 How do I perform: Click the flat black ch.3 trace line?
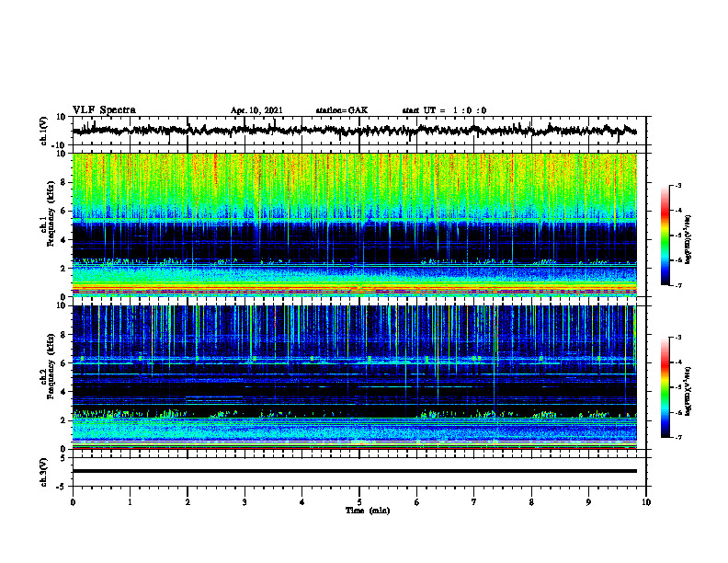[x=355, y=471]
